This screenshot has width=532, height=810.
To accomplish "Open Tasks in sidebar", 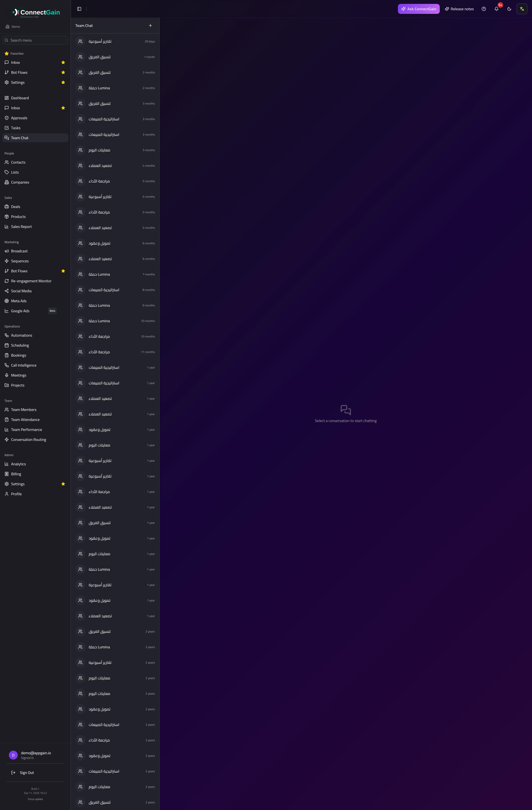I will tap(35, 128).
